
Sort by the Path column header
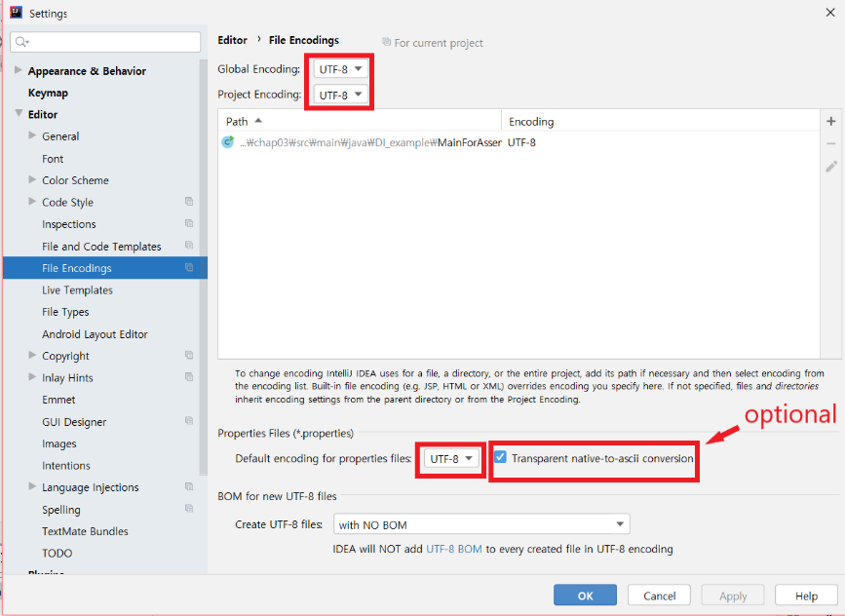click(x=360, y=121)
